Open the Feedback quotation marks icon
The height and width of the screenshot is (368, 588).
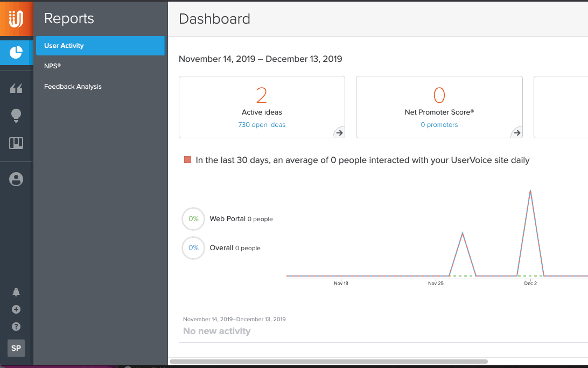tap(16, 88)
